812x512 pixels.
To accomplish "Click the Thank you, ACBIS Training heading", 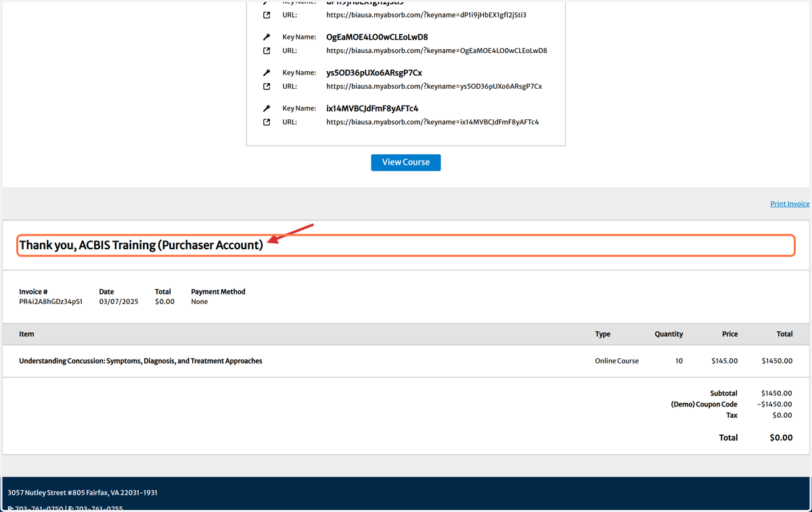I will pyautogui.click(x=141, y=245).
